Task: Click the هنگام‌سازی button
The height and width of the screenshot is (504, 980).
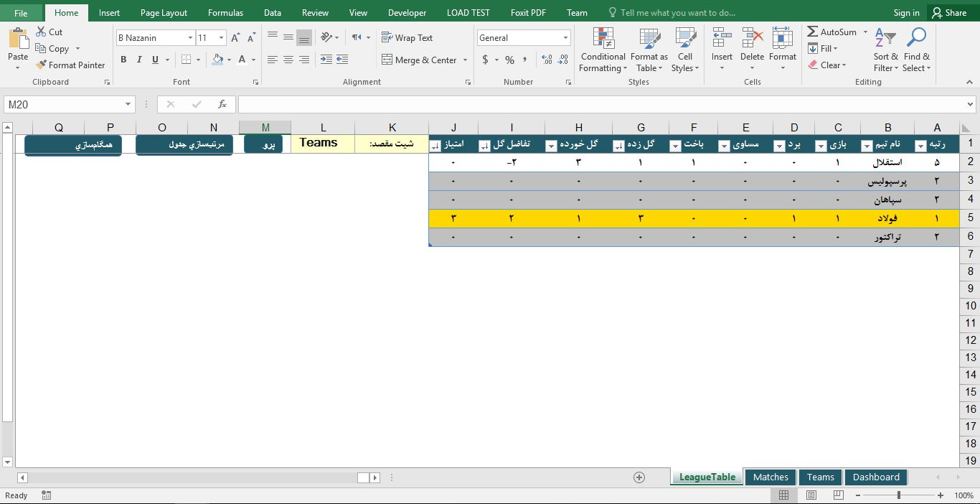Action: pos(73,145)
